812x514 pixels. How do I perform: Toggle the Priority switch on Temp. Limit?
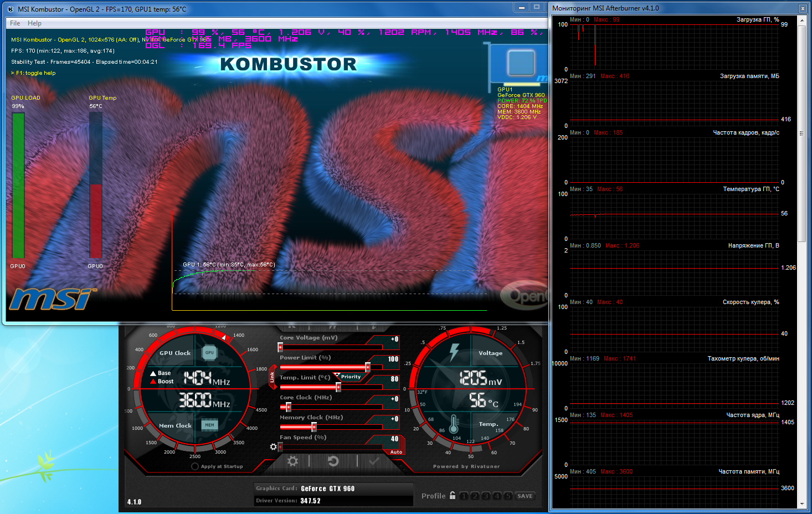pyautogui.click(x=351, y=377)
